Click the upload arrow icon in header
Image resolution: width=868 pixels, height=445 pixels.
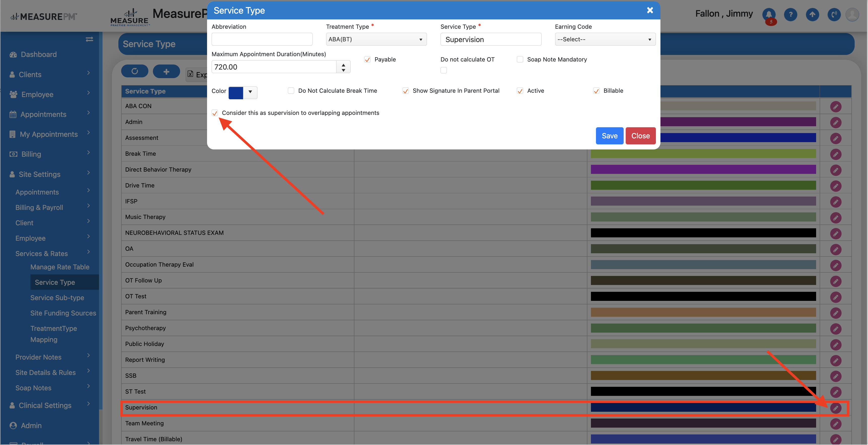click(x=812, y=15)
